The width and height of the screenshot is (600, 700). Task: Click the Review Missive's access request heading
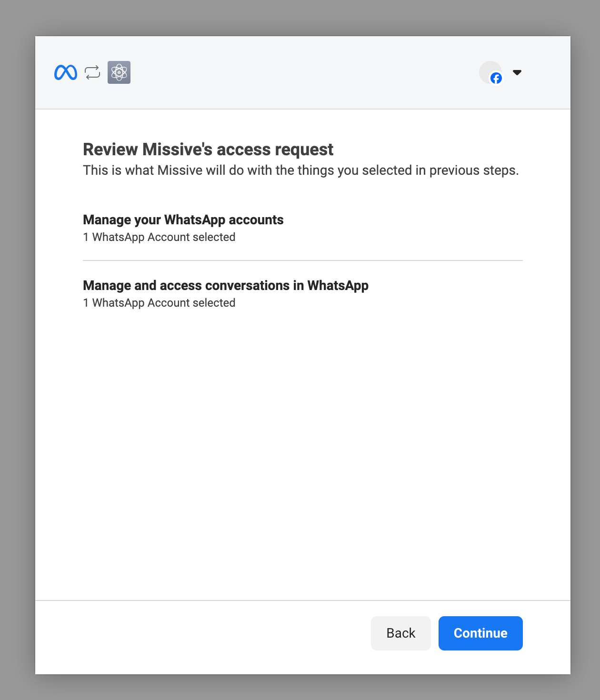coord(208,149)
